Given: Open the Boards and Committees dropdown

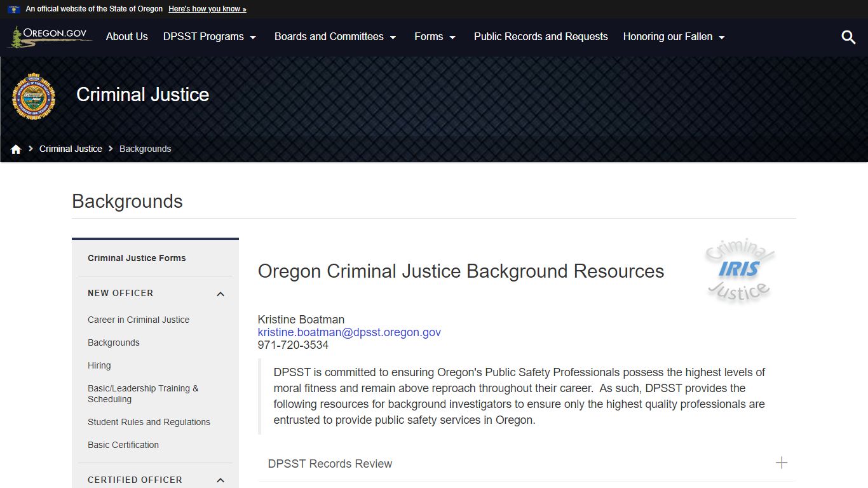Looking at the screenshot, I should tap(336, 37).
